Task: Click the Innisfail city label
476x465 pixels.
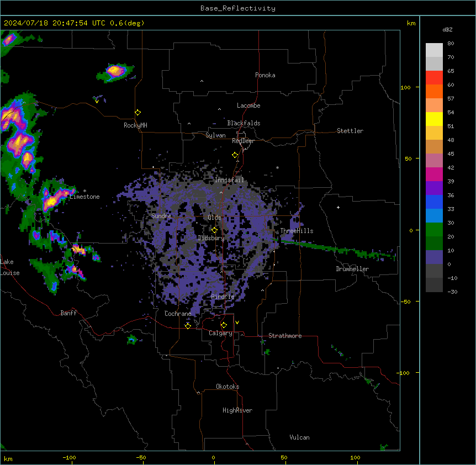Action: [x=230, y=180]
